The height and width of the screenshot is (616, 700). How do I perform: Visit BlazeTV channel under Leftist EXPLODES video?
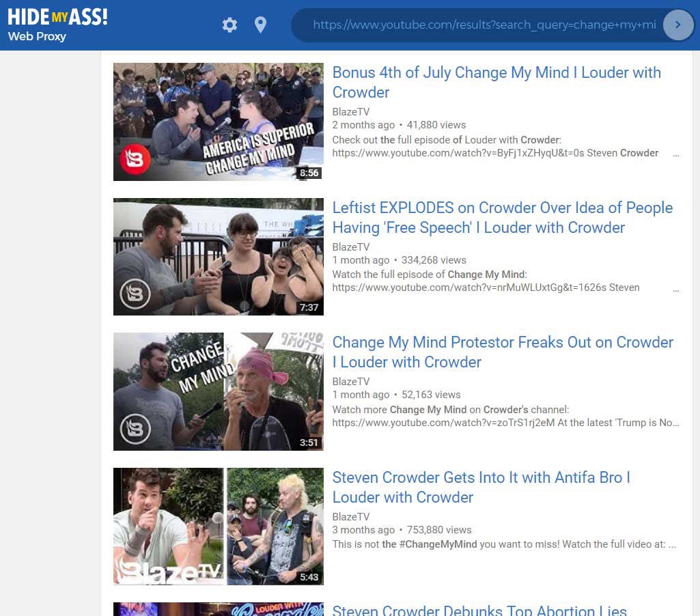(x=351, y=247)
